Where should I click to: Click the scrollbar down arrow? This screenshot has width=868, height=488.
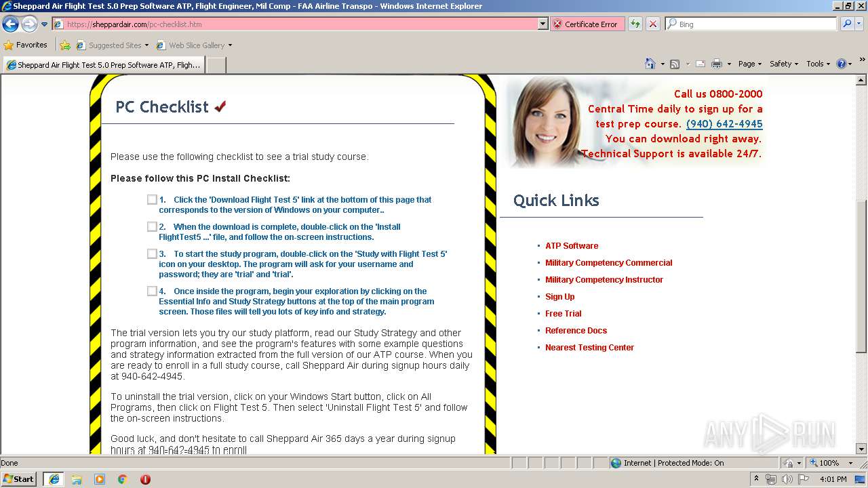click(861, 449)
